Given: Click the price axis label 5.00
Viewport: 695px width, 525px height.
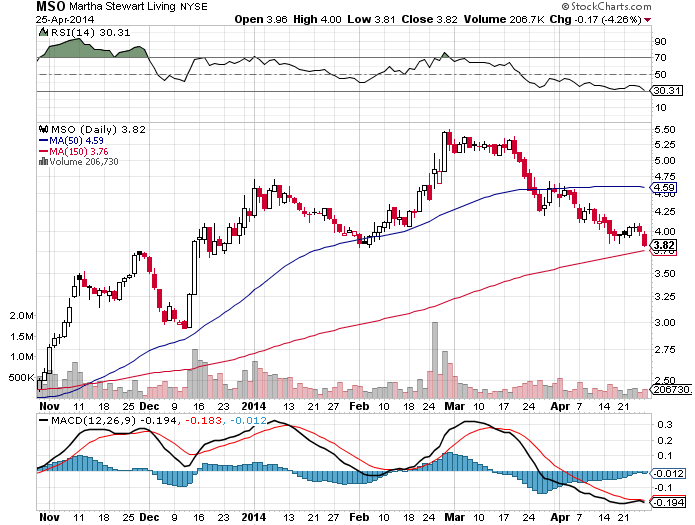Looking at the screenshot, I should pyautogui.click(x=665, y=161).
